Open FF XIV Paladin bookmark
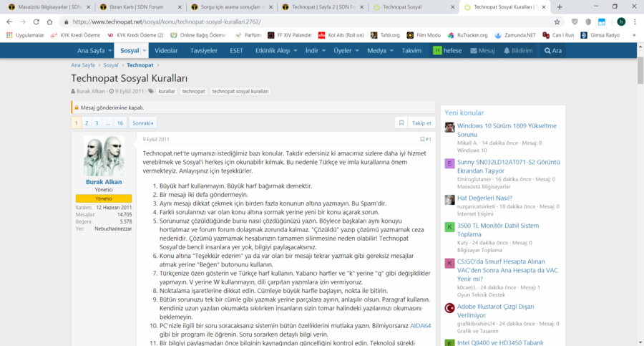Image resolution: width=644 pixels, height=346 pixels. (x=290, y=35)
